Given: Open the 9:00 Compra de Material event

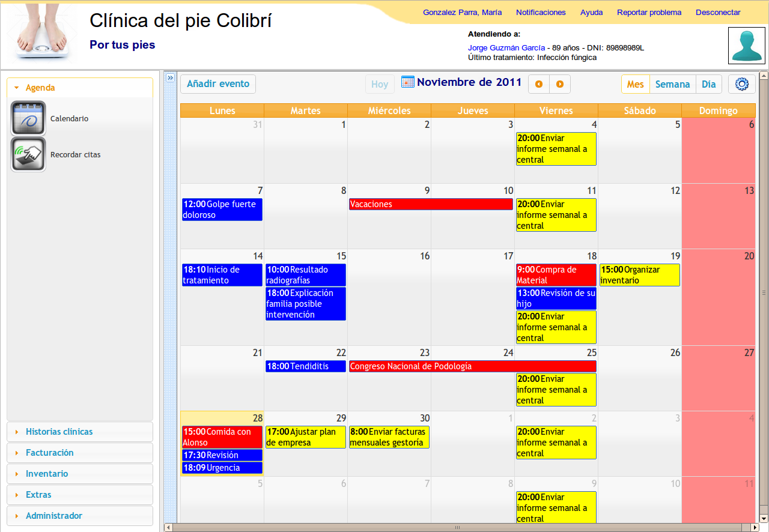Looking at the screenshot, I should [x=556, y=275].
